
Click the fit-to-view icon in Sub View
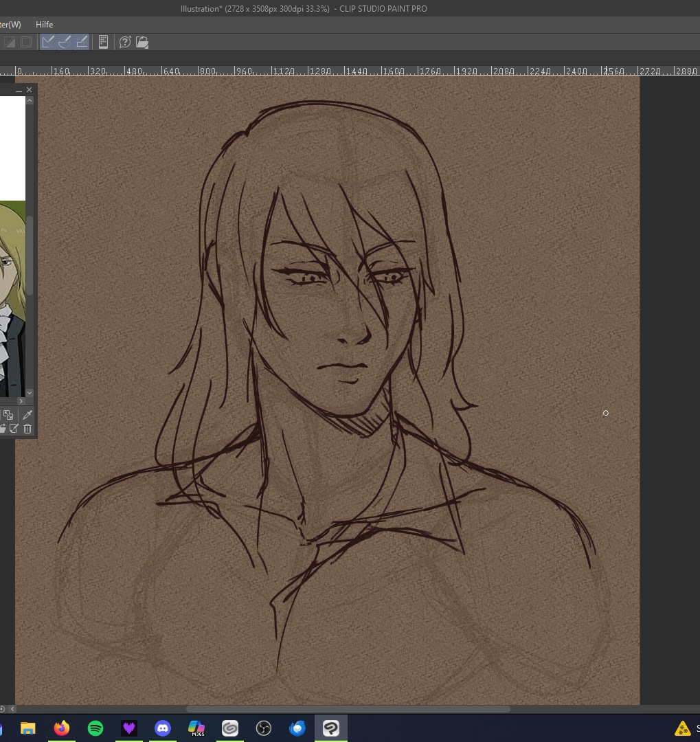click(x=8, y=415)
